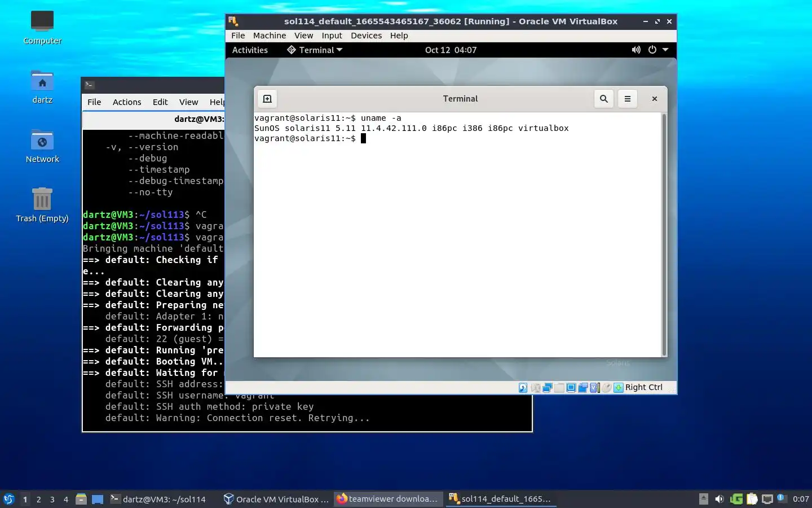
Task: Click optical drive icon in VirtualBox status bar
Action: 536,388
